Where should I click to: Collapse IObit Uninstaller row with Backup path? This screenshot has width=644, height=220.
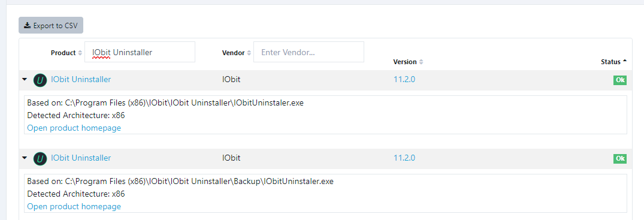(25, 158)
